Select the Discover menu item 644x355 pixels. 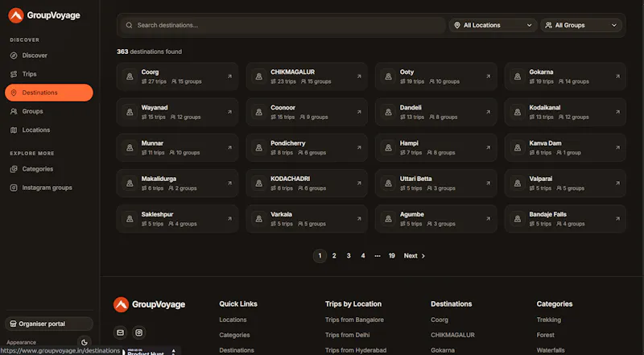49,56
